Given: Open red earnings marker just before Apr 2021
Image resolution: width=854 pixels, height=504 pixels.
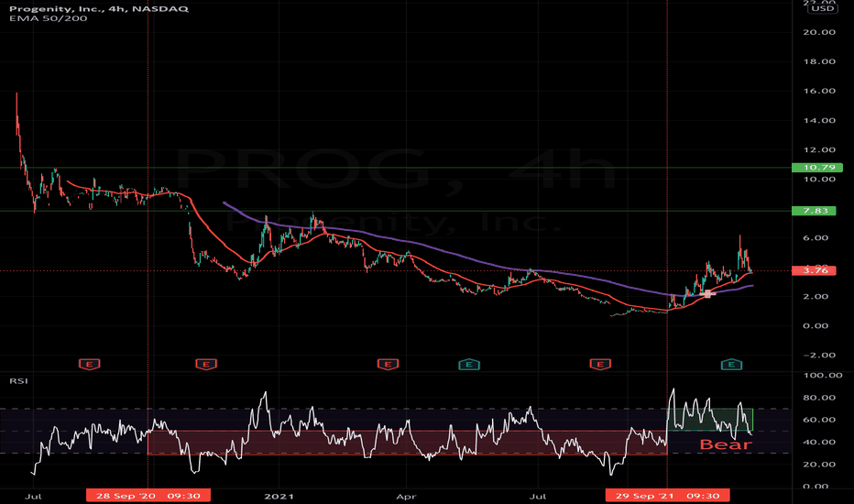Looking at the screenshot, I should [x=388, y=364].
